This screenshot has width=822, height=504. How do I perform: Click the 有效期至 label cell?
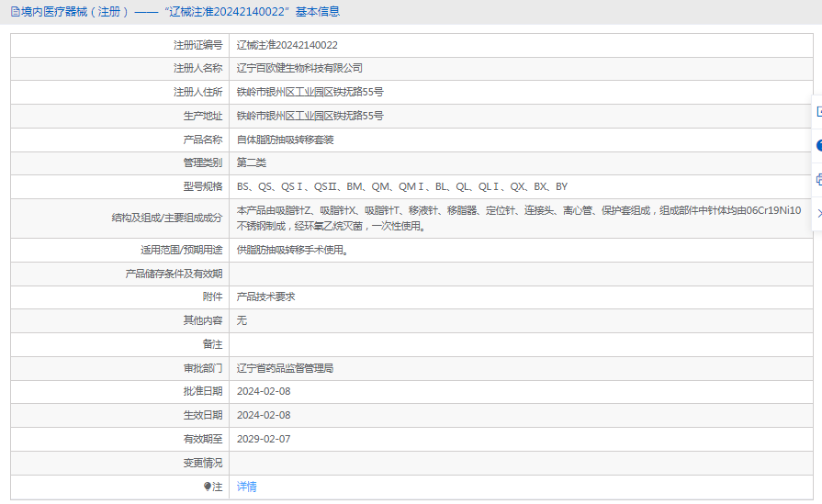pos(120,439)
